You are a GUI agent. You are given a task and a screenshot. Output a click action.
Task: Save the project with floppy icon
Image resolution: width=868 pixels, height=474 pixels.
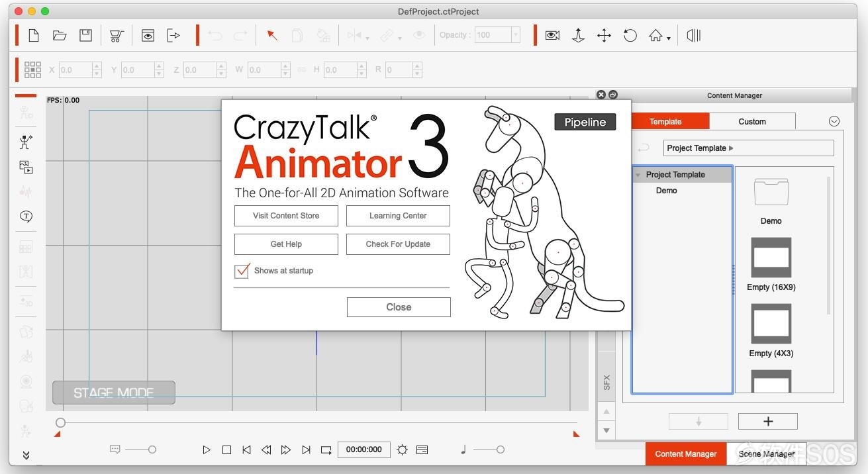[85, 35]
